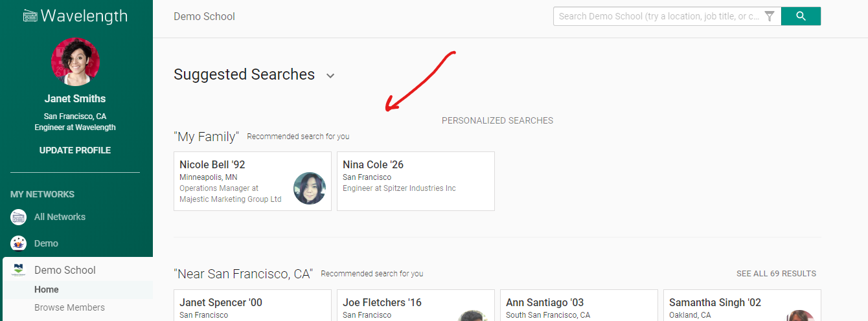Click the Personalized Searches label

tap(497, 120)
